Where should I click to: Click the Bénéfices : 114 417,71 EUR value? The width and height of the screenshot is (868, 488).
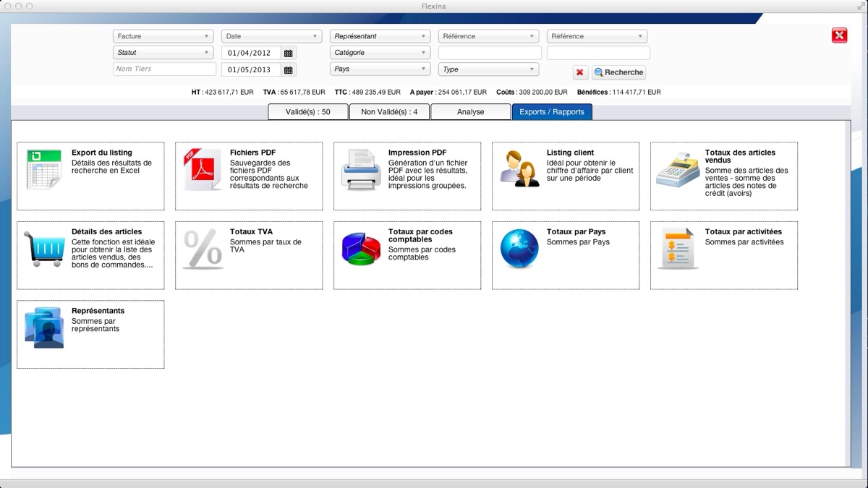pos(618,93)
